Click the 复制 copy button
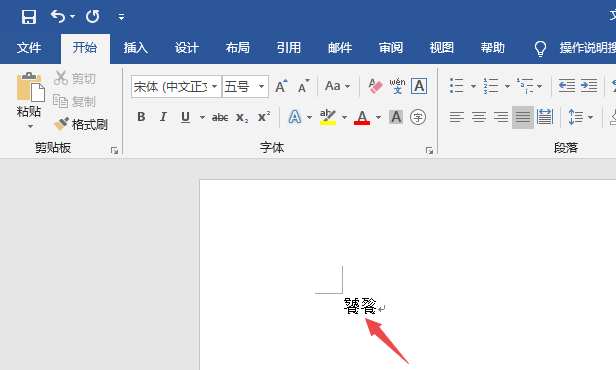The image size is (616, 370). [x=74, y=101]
